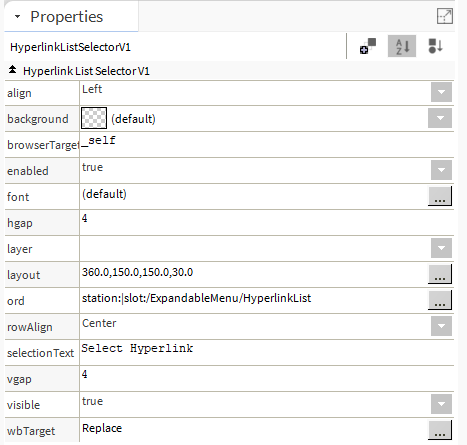The height and width of the screenshot is (445, 467).
Task: Click the background color swatch
Action: 94,118
